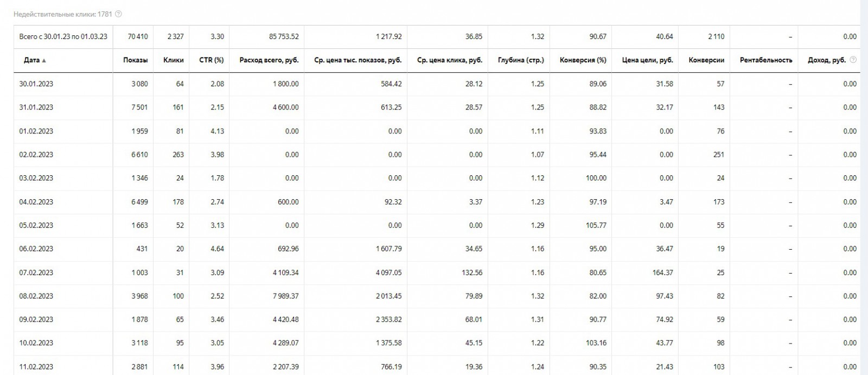Screen dimensions: 868x375
Task: Click the 07.02.2023 row date
Action: coord(36,272)
